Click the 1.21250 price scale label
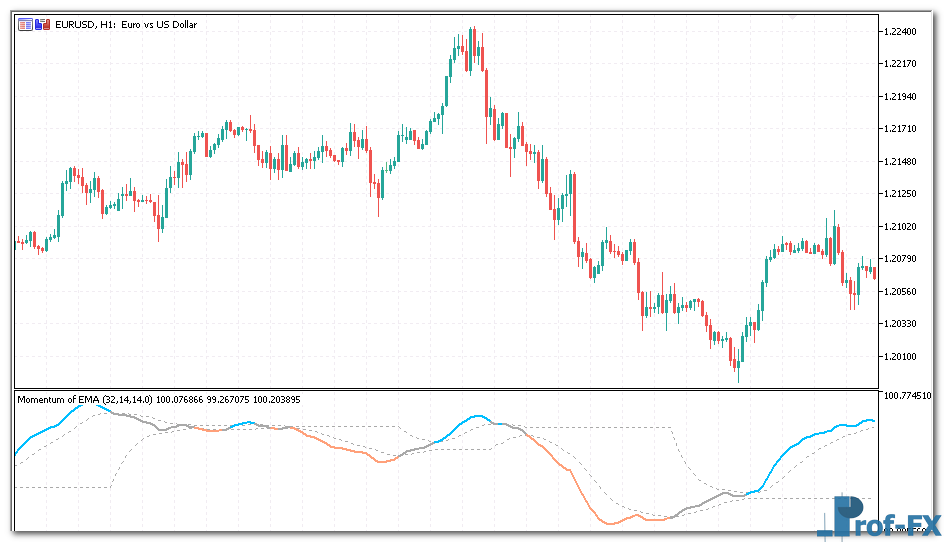The image size is (944, 542). coord(904,194)
